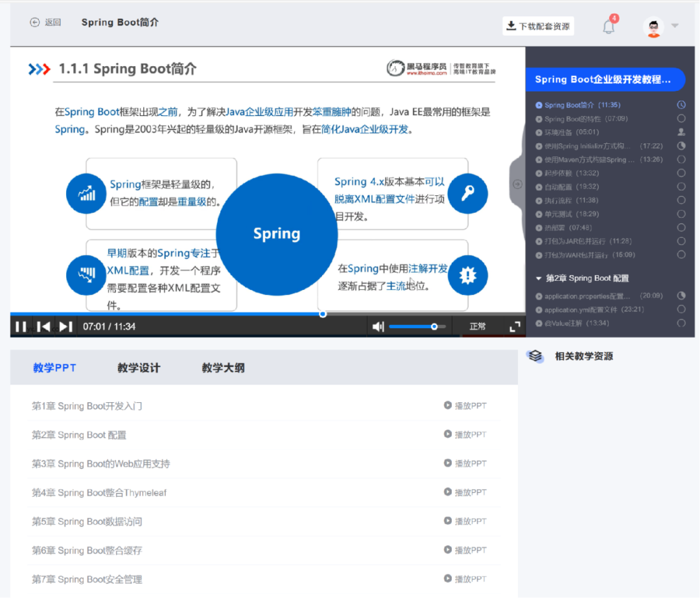Screen dimensions: 700x598
Task: Adjust the volume slider
Action: click(417, 327)
